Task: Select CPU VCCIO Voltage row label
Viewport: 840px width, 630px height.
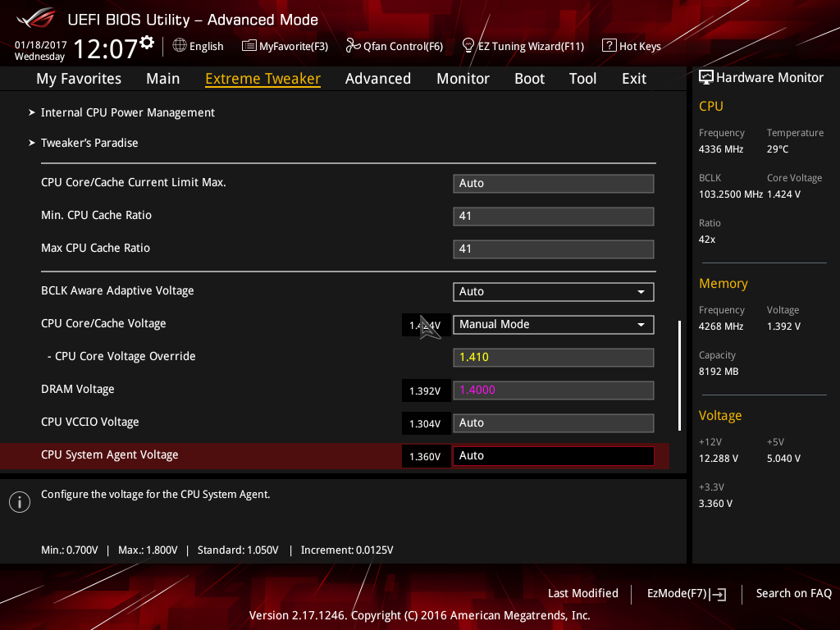Action: (90, 422)
